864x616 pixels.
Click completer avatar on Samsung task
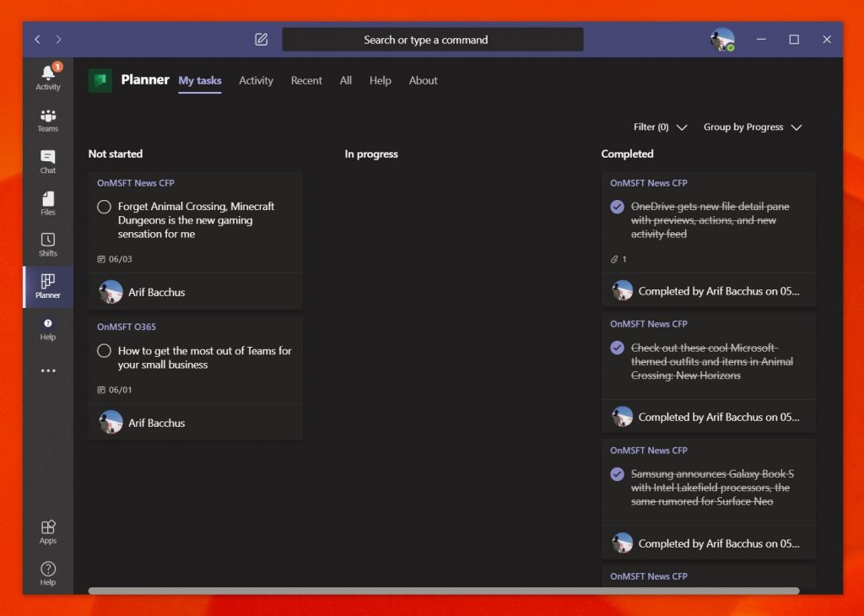(622, 543)
